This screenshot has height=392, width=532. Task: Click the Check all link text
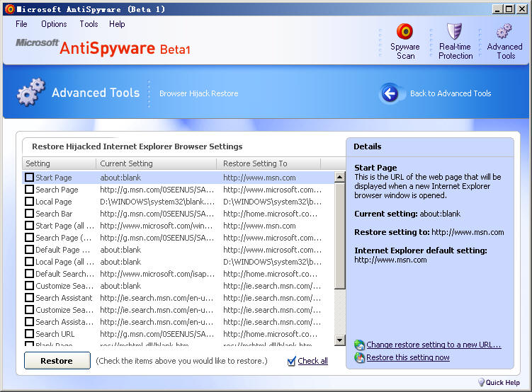(x=313, y=361)
